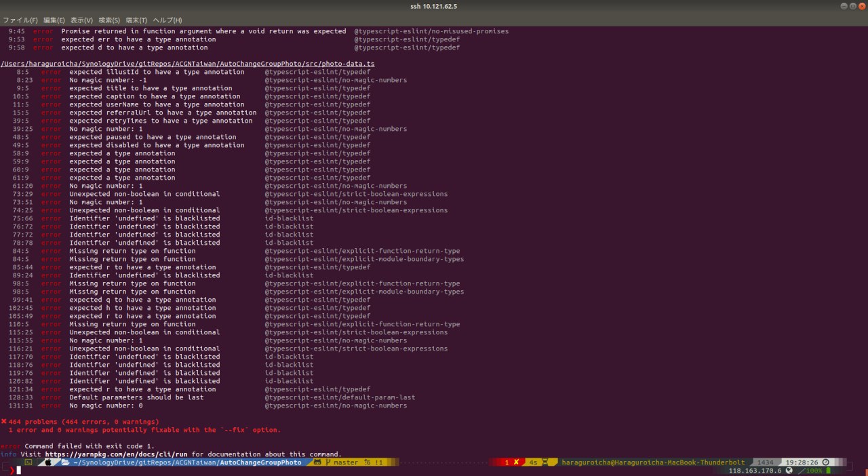The width and height of the screenshot is (868, 476).
Task: Open the yarnpkg.com docs URL
Action: tap(117, 454)
